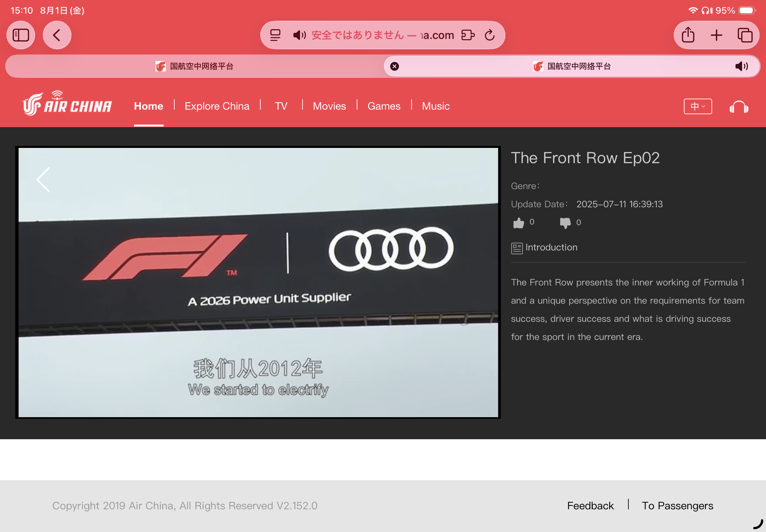Click the address bar URL text
The image size is (766, 532).
[383, 35]
